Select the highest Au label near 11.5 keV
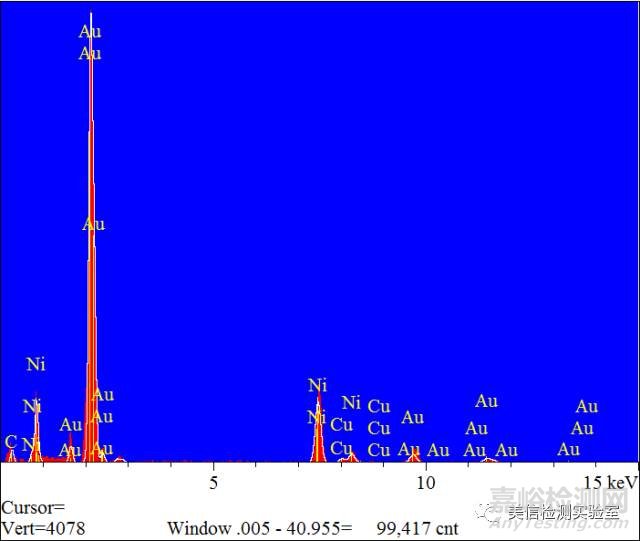 pos(486,401)
